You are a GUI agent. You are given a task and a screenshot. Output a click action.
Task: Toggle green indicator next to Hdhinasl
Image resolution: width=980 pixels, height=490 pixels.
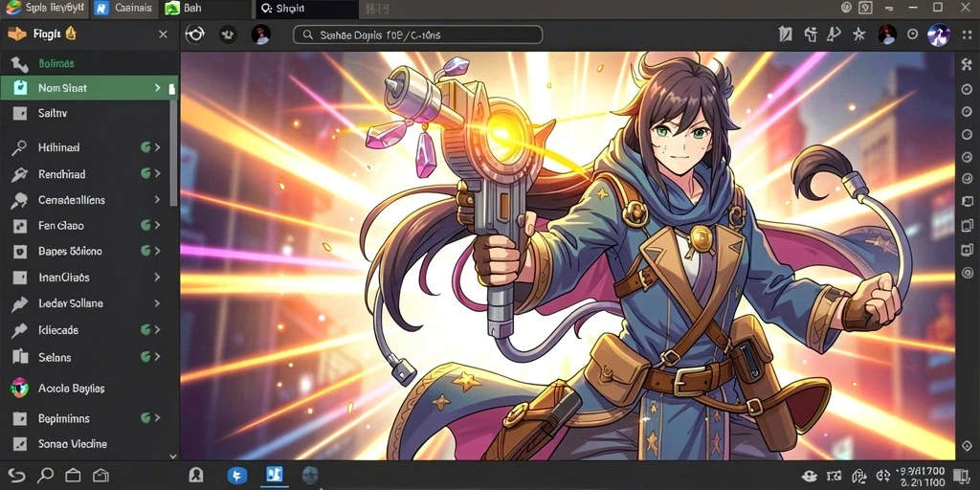click(x=145, y=147)
